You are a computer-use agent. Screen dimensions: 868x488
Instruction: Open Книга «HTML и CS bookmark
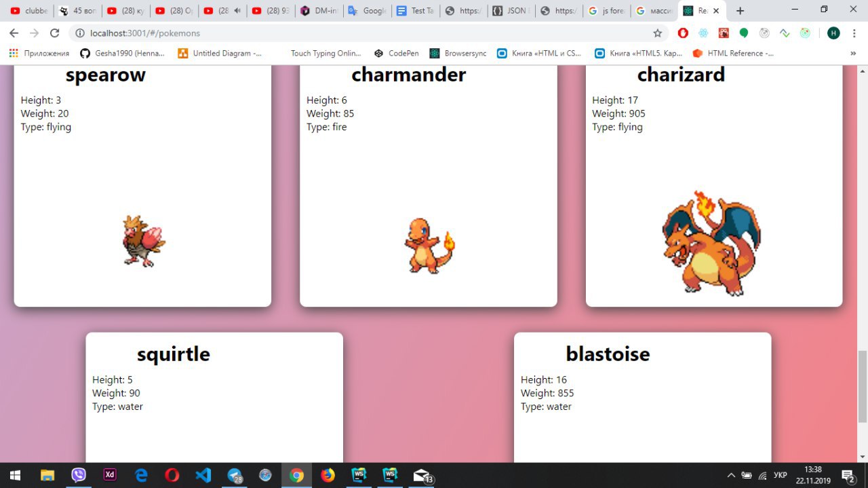[540, 53]
